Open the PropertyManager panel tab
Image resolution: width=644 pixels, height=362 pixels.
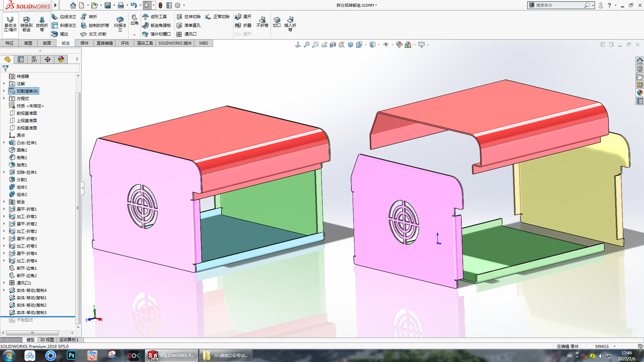(21, 59)
